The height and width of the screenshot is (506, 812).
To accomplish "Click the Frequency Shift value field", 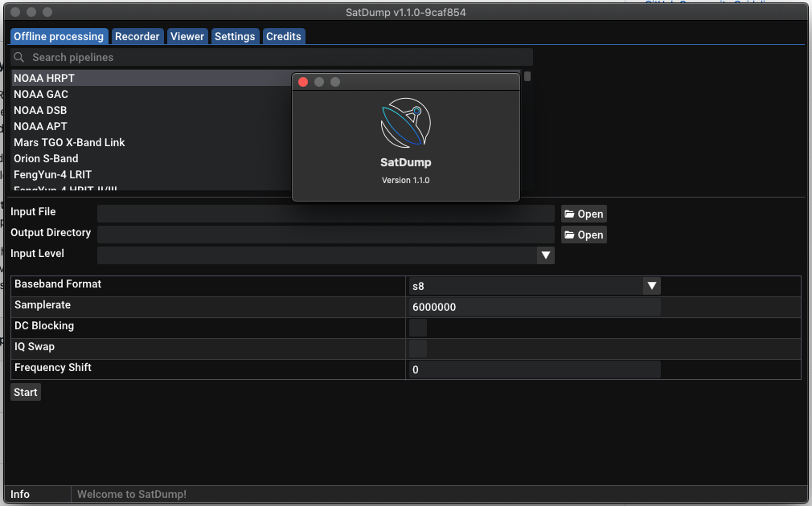I will click(535, 369).
